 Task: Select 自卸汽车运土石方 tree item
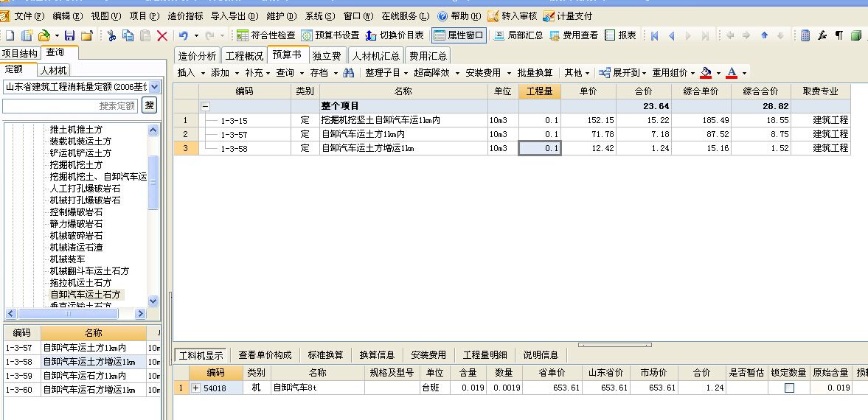(x=85, y=295)
